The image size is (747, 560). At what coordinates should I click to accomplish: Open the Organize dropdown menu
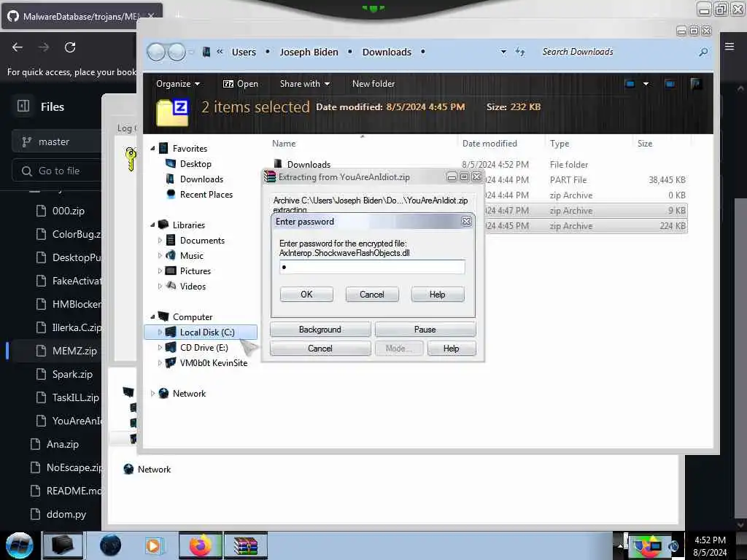pyautogui.click(x=178, y=84)
